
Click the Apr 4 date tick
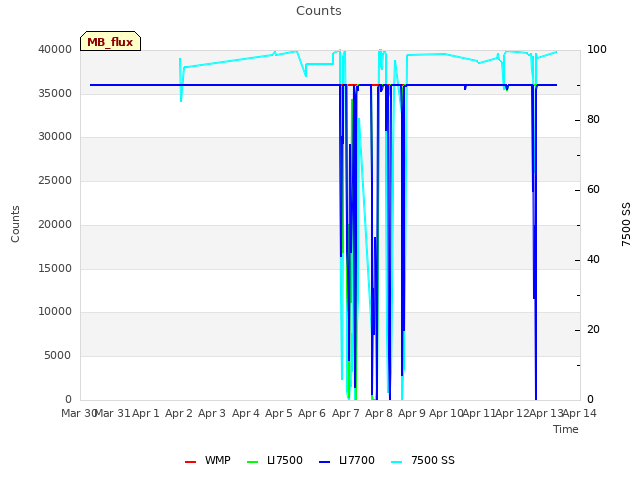(x=246, y=413)
